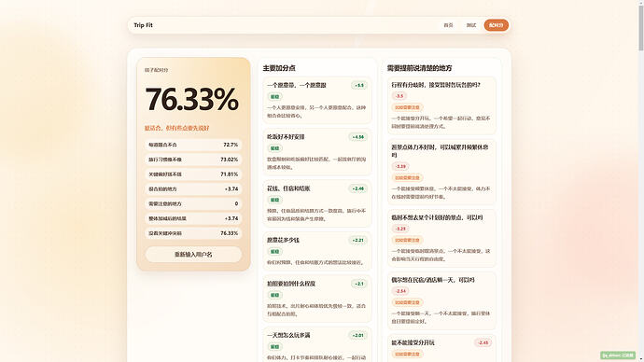Click the orange tag under the -3.39 badge
The height and width of the screenshot is (362, 644).
407,178
